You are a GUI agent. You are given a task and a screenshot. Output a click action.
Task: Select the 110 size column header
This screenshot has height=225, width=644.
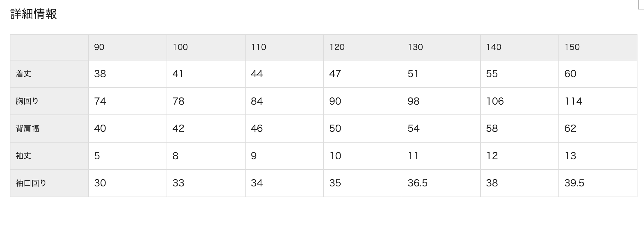point(284,47)
